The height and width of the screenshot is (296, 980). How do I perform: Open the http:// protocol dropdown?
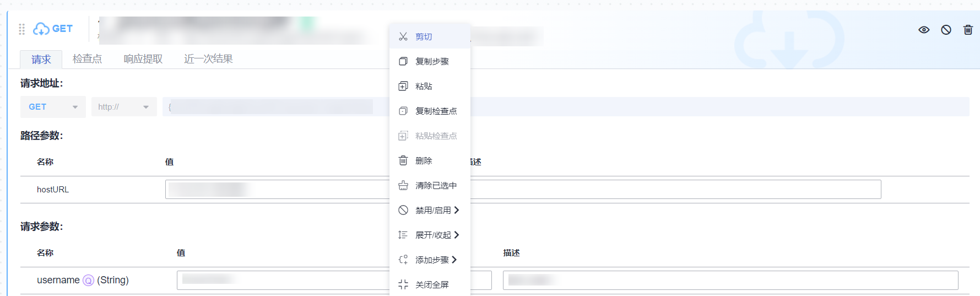tap(124, 107)
